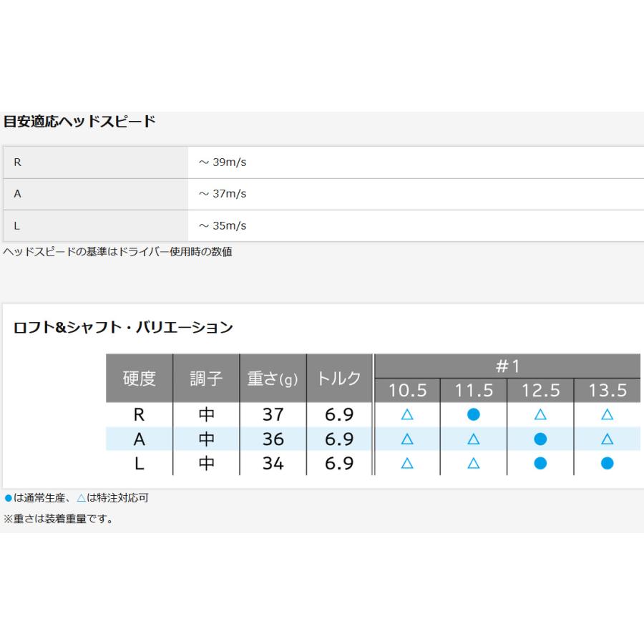
Task: Click weight value 37 in R row
Action: [273, 415]
